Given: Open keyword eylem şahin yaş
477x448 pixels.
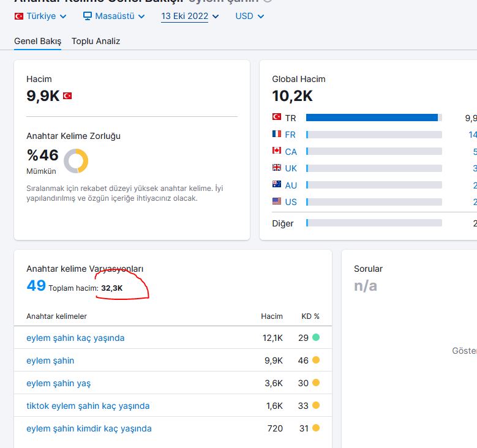Looking at the screenshot, I should tap(58, 383).
